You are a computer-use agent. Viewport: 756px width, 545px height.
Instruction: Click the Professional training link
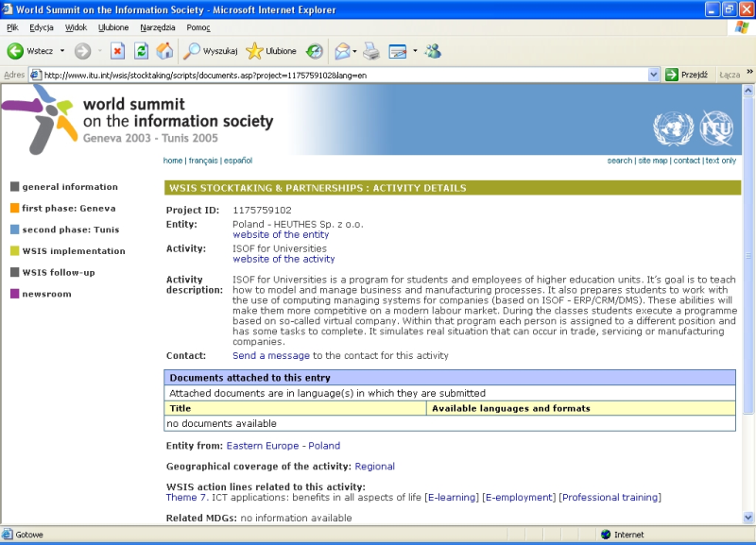pyautogui.click(x=610, y=497)
